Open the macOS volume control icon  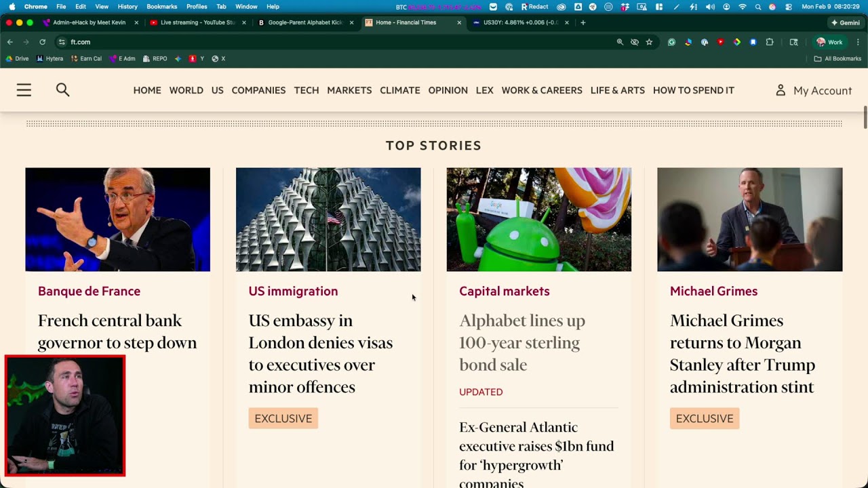[x=710, y=7]
